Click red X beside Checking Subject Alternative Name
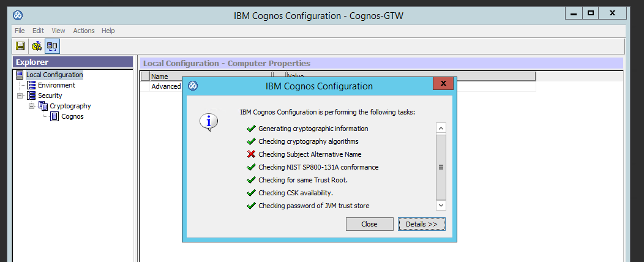This screenshot has height=262, width=644. (x=252, y=154)
